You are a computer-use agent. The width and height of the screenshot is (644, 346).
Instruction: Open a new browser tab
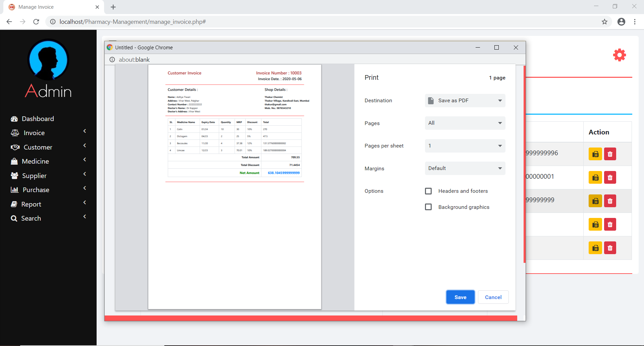pos(113,7)
